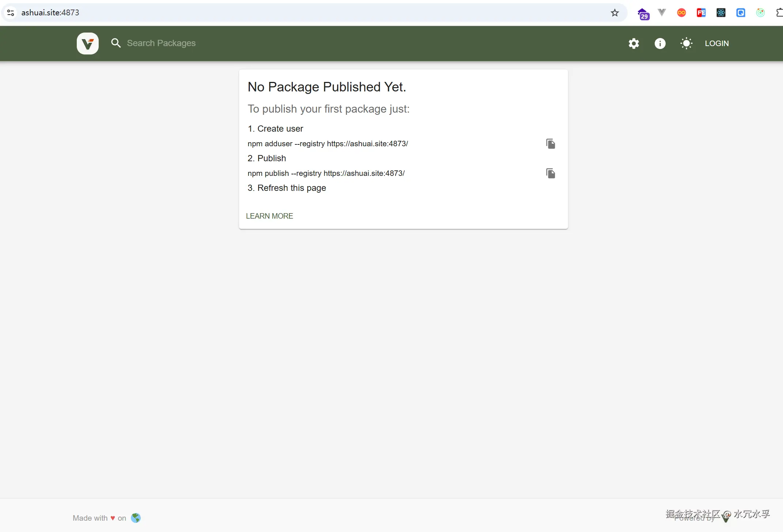Open site information icon in address bar

[x=11, y=13]
